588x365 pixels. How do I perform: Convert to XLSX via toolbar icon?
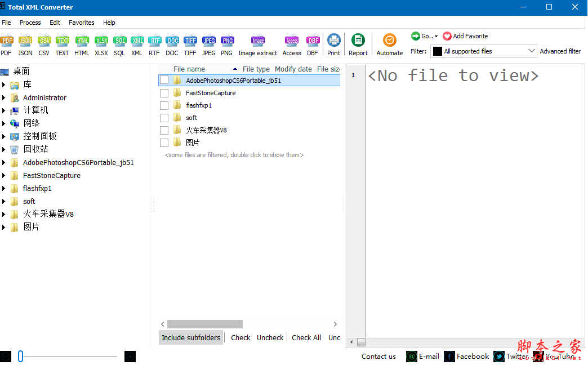pyautogui.click(x=101, y=41)
